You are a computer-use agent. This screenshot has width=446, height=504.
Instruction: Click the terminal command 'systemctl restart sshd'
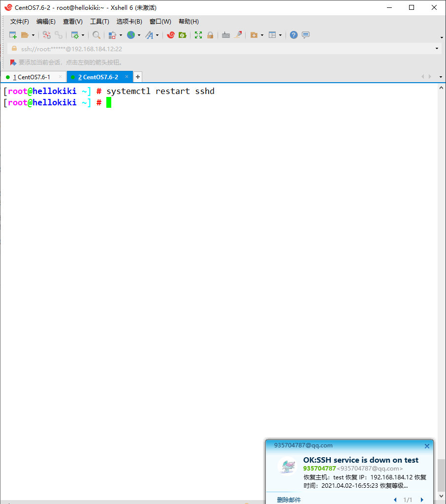click(x=160, y=91)
